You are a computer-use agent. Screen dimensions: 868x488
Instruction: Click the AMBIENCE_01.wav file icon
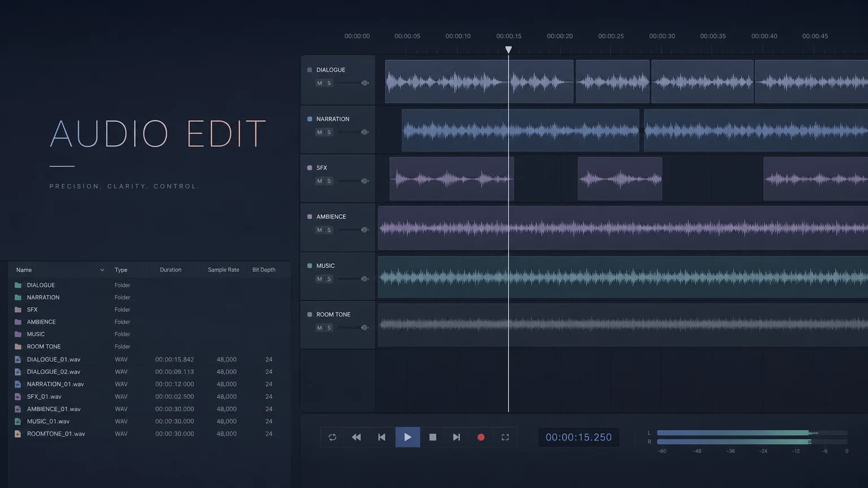pos(18,409)
